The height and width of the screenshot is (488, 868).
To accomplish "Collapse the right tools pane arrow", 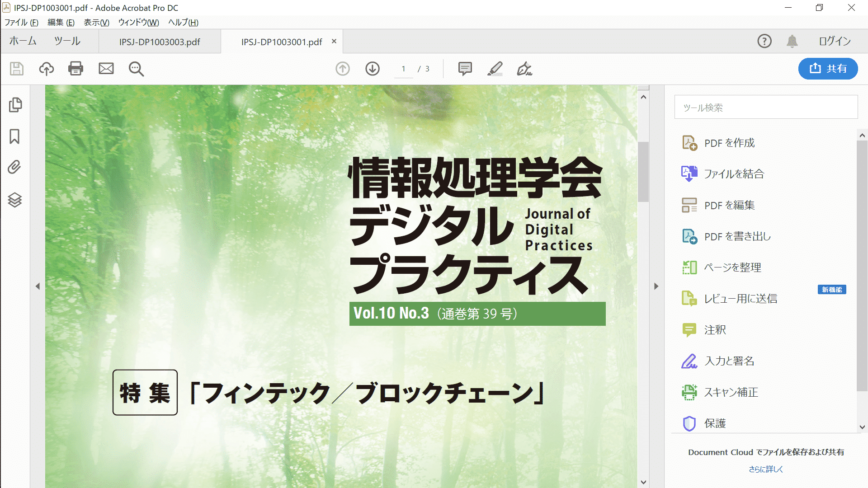I will (x=656, y=286).
